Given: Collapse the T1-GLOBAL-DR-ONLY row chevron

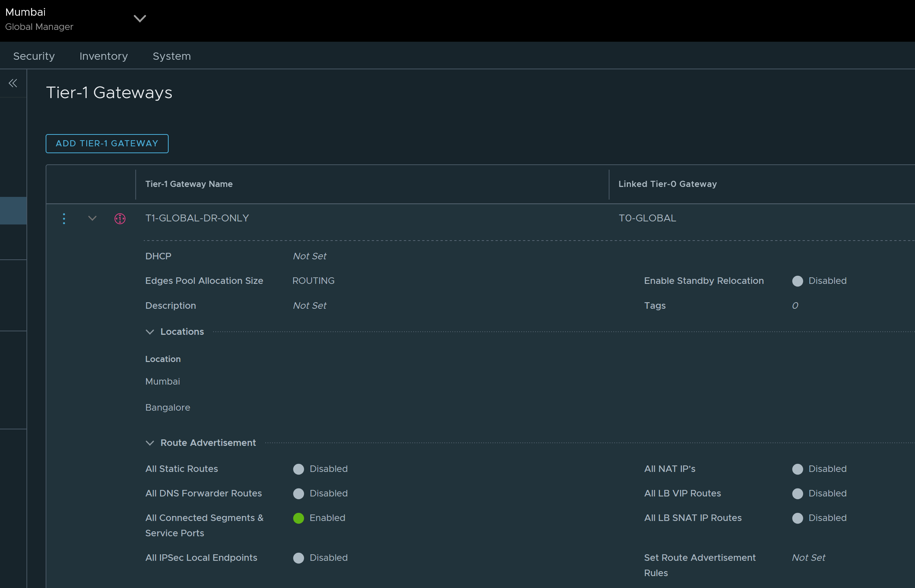Looking at the screenshot, I should (92, 218).
